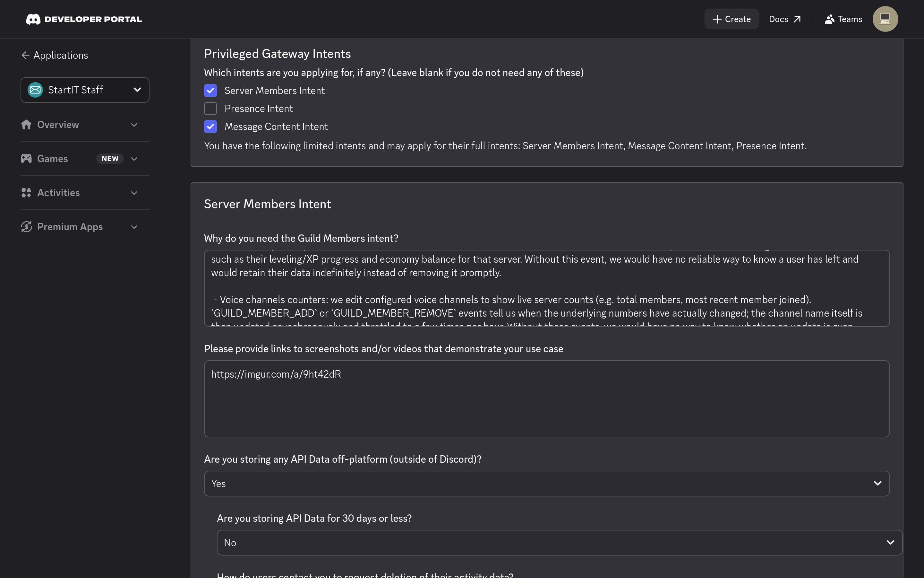Click the 'Which intents are you applying for' question
Screen dimensions: 924x578
coord(394,73)
